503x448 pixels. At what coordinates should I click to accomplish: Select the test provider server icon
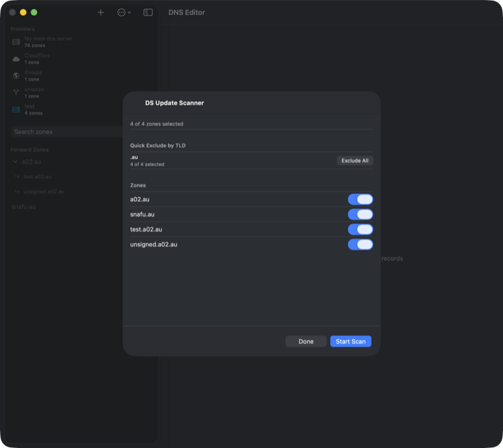(x=16, y=109)
